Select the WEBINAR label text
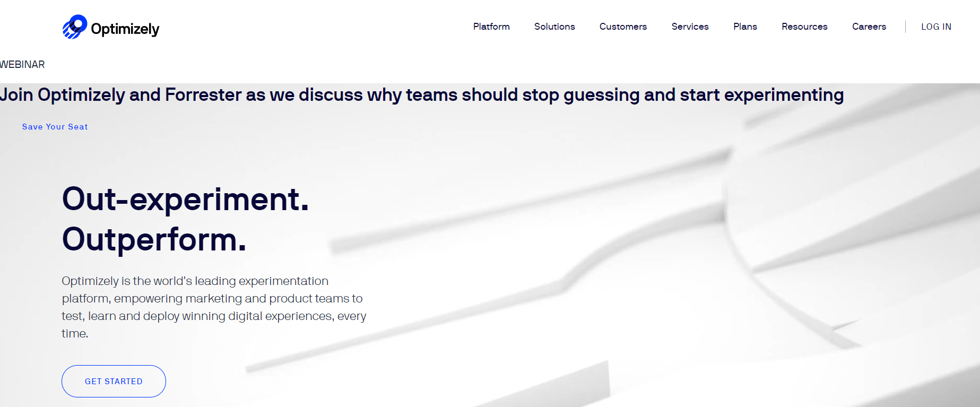Screen dimensions: 980x407 [22, 64]
